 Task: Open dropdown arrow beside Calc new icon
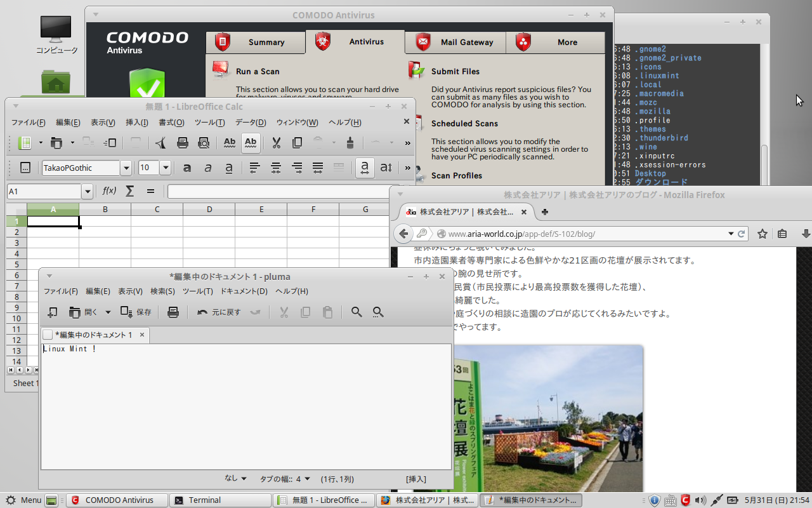(41, 143)
